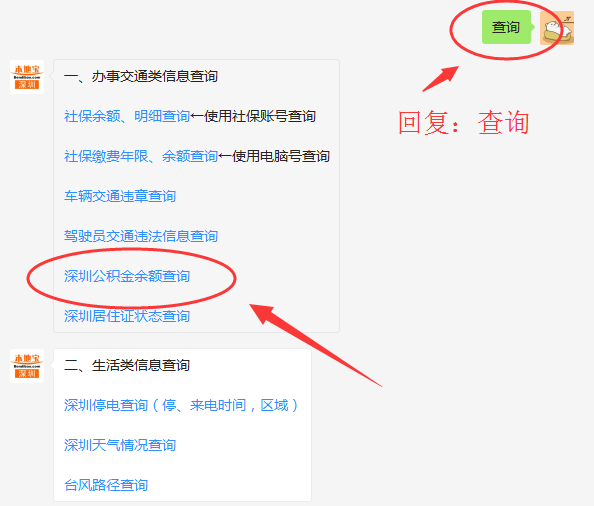This screenshot has width=594, height=506.
Task: Open 车辆交通违章查询 link
Action: point(120,196)
